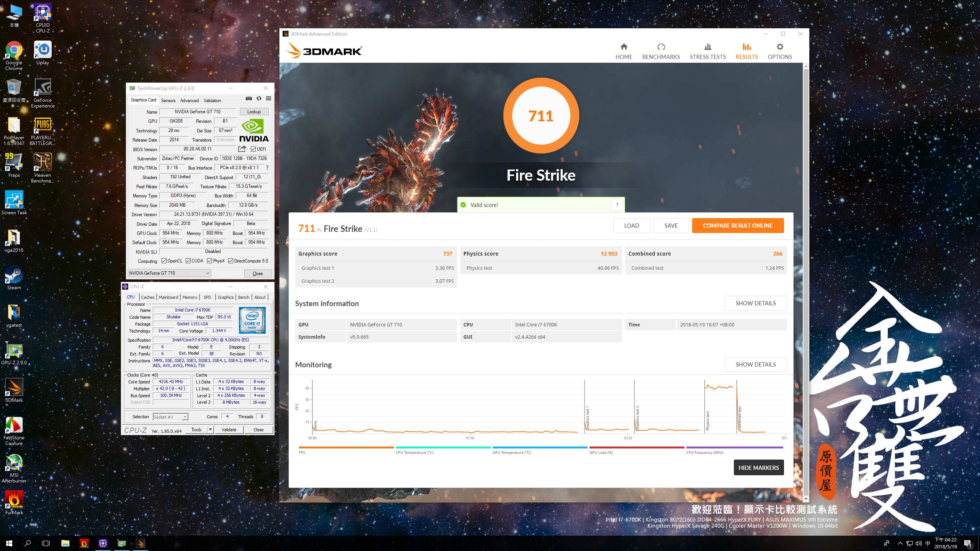Open CPU-Z Bench tab
Screen dimensions: 980x551
(243, 297)
